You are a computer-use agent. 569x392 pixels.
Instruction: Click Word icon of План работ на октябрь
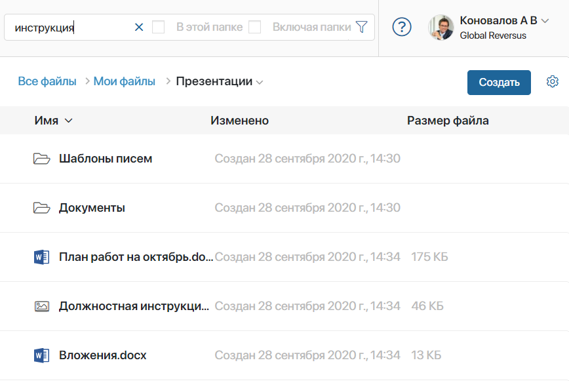tap(42, 257)
